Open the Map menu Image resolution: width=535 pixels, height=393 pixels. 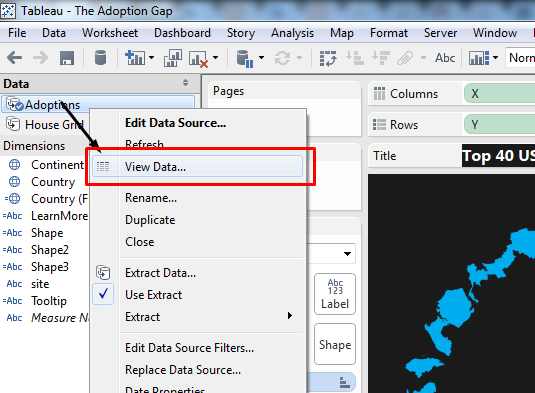click(x=342, y=33)
